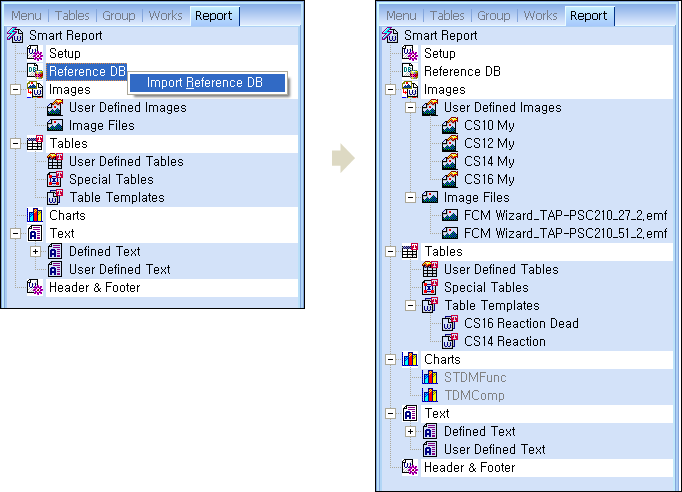This screenshot has height=492, width=682.
Task: Click the TDMComp chart icon
Action: tap(429, 396)
